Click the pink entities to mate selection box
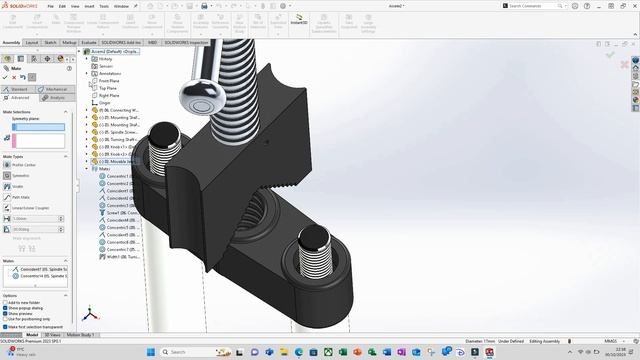The width and height of the screenshot is (640, 360). coord(38,141)
